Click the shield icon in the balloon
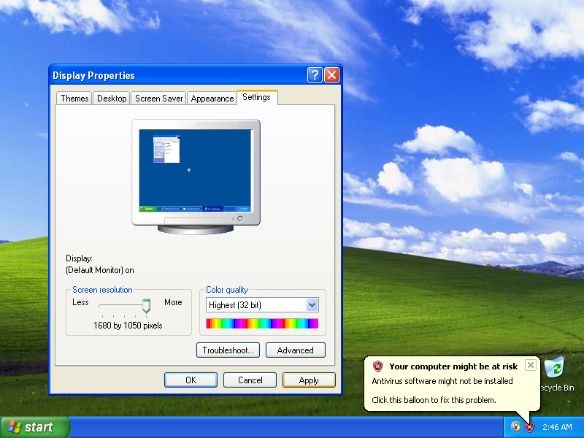Screen dimensions: 584x438 click(378, 366)
